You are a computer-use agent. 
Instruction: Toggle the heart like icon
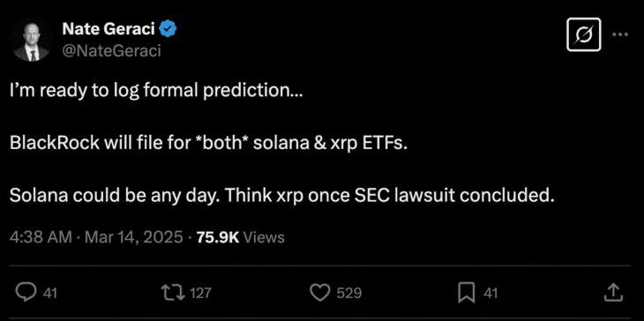[319, 293]
